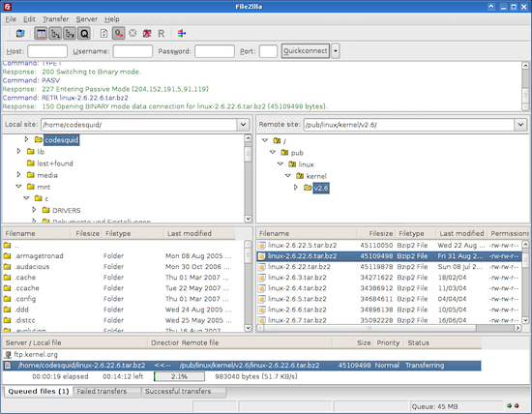
Task: Open the Transfer menu
Action: tap(56, 19)
